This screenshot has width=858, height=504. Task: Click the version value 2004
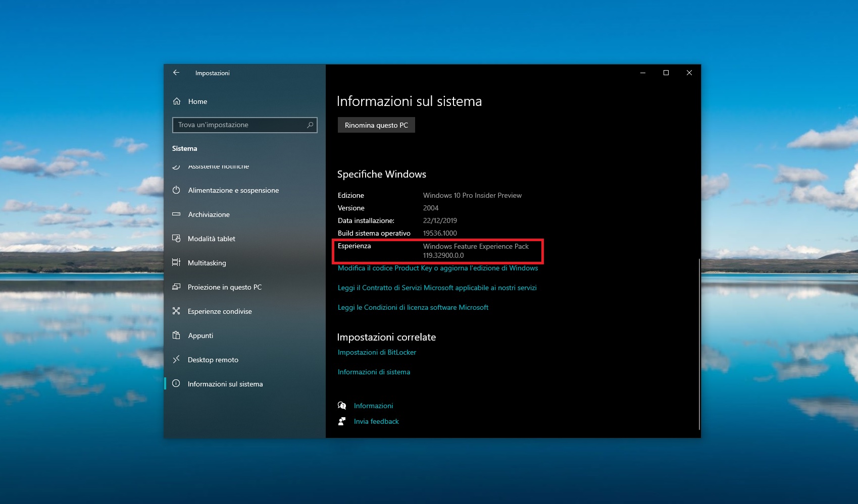pos(431,208)
